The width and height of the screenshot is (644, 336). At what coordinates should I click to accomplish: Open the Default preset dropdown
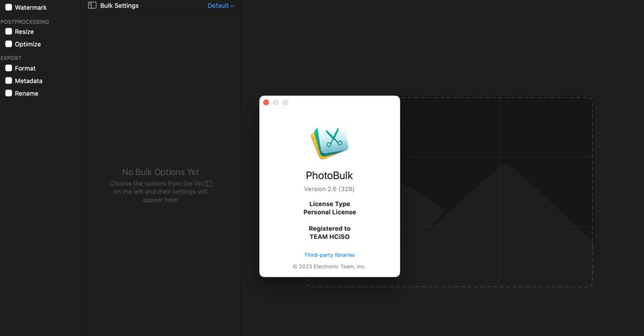coord(221,5)
